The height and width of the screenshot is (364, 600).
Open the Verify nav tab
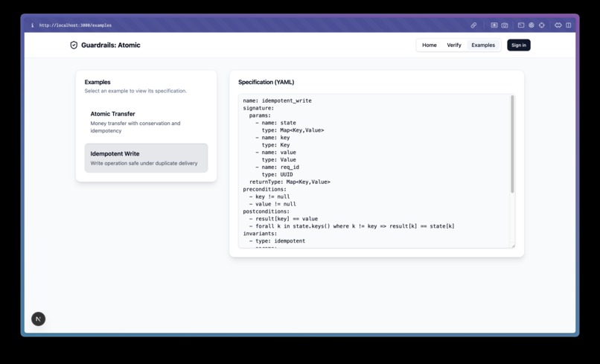454,45
